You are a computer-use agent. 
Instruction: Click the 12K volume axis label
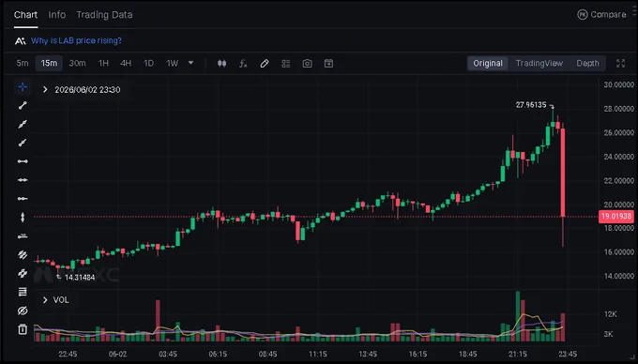(611, 314)
